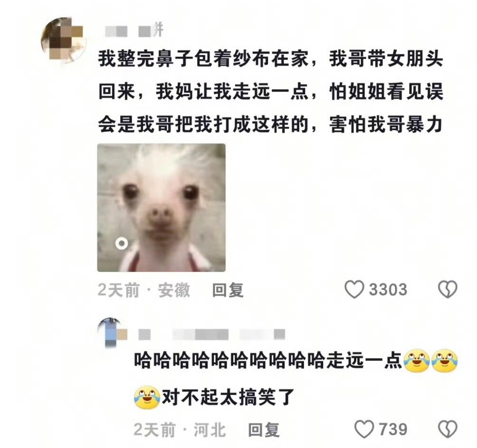Open the reply author's avatar
The width and height of the screenshot is (477, 448).
pyautogui.click(x=112, y=333)
